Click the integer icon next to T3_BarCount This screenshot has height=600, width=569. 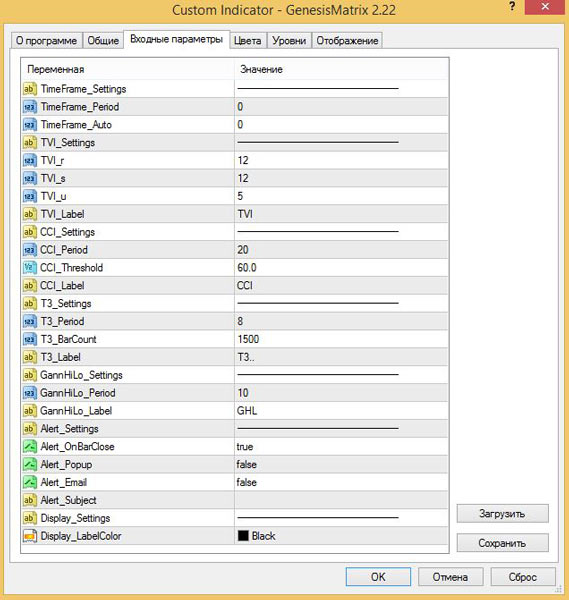tap(29, 339)
